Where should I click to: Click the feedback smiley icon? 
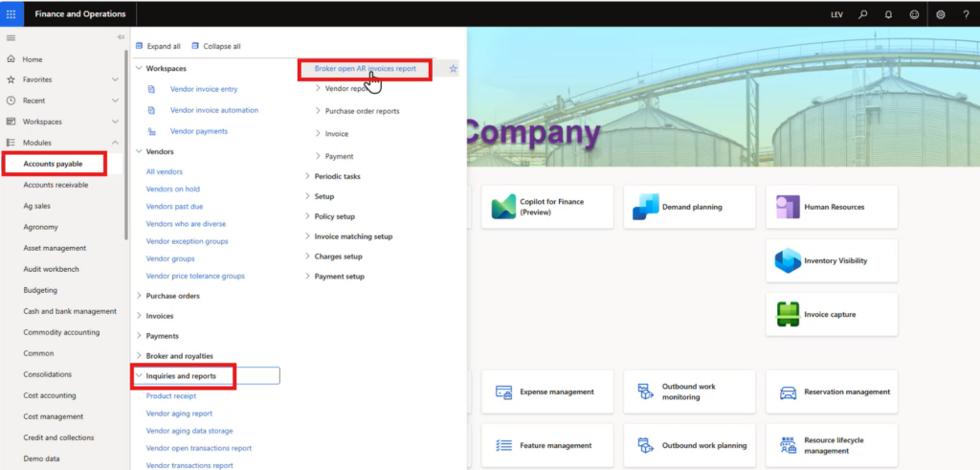914,14
